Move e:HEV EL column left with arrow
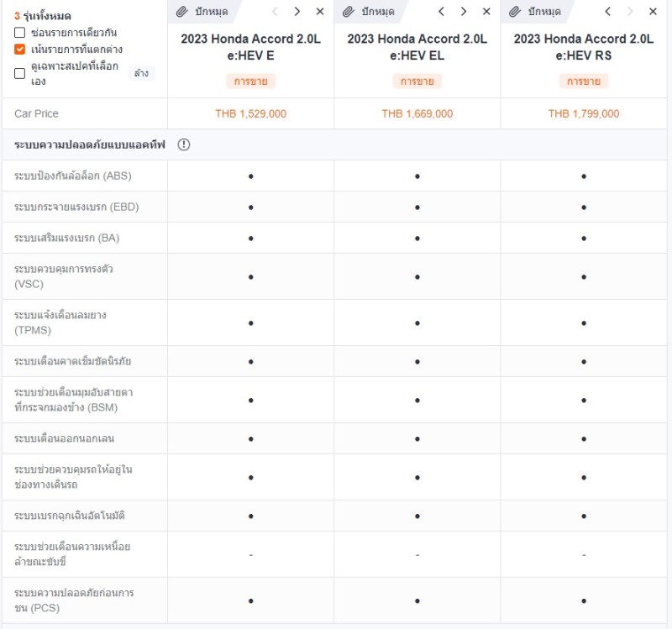Image resolution: width=672 pixels, height=629 pixels. pos(442,12)
